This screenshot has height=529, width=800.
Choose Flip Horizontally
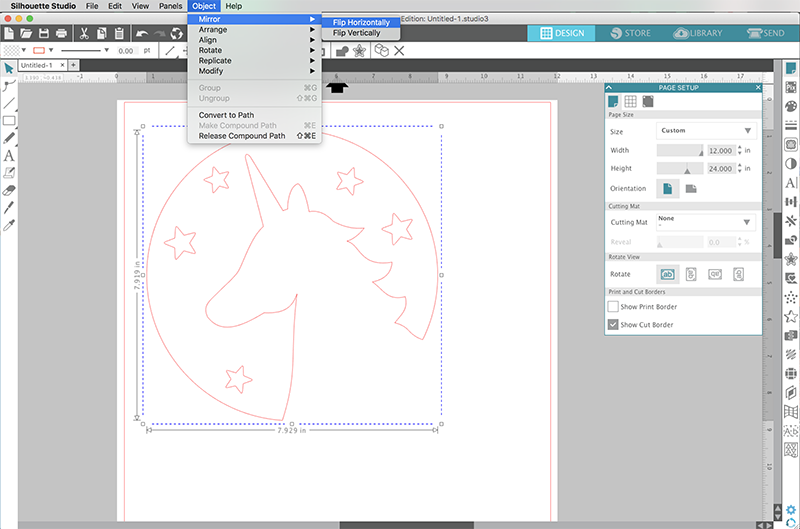click(361, 22)
